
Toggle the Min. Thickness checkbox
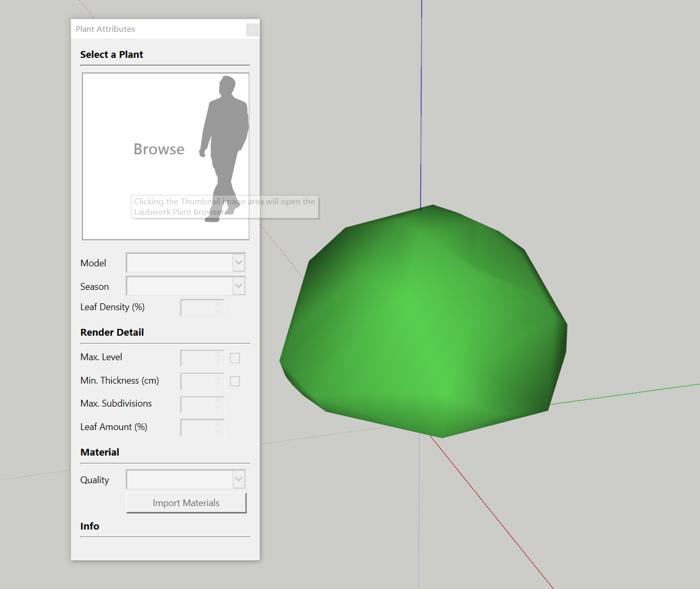point(235,382)
